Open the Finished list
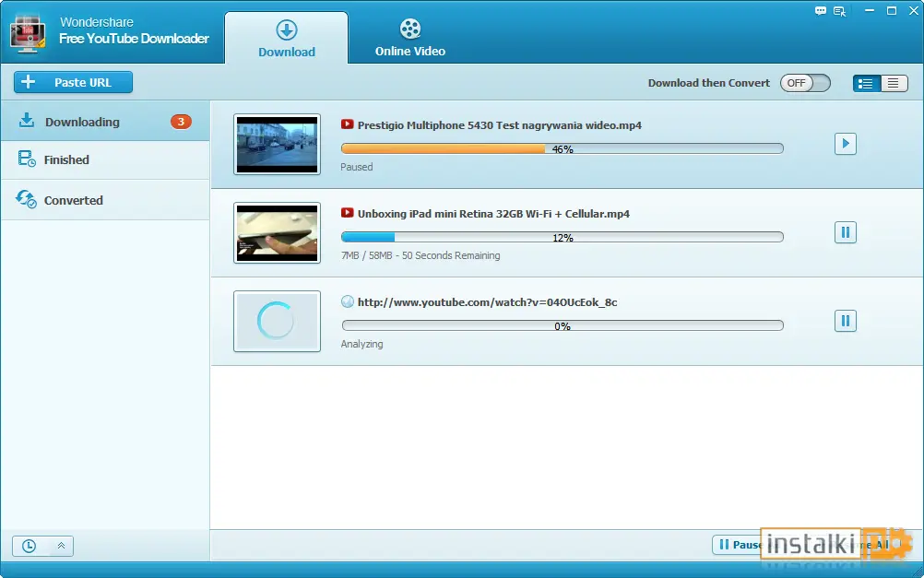The height and width of the screenshot is (578, 924). pyautogui.click(x=105, y=159)
